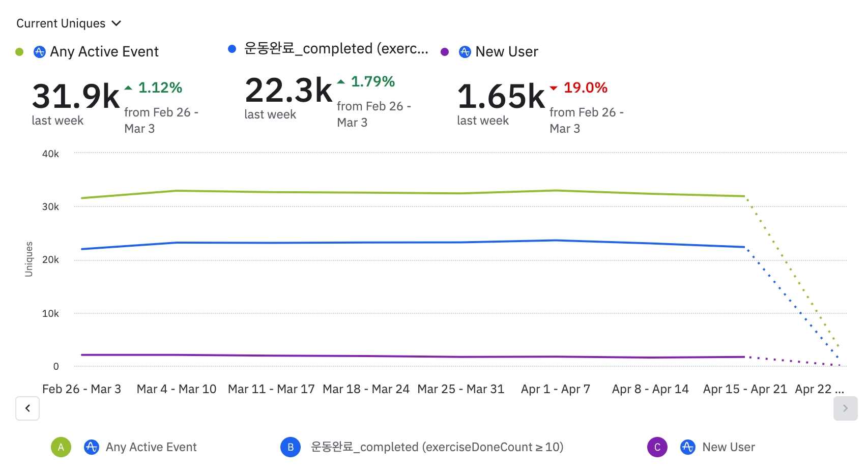Click the green dot beside Any Active Event
The image size is (868, 472).
19,52
